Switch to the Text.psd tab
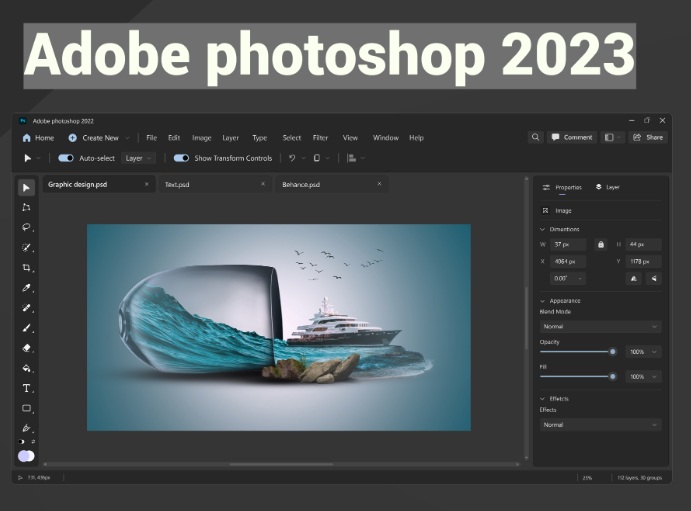The width and height of the screenshot is (691, 511). point(215,184)
